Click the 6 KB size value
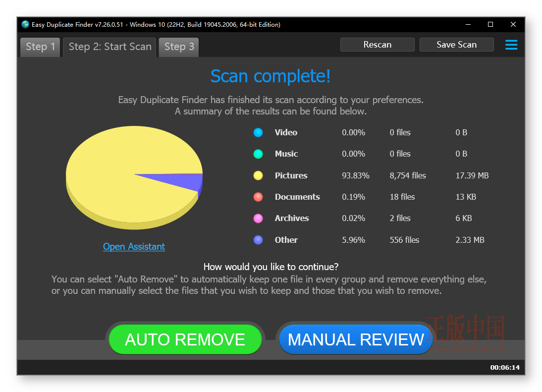 pyautogui.click(x=464, y=219)
